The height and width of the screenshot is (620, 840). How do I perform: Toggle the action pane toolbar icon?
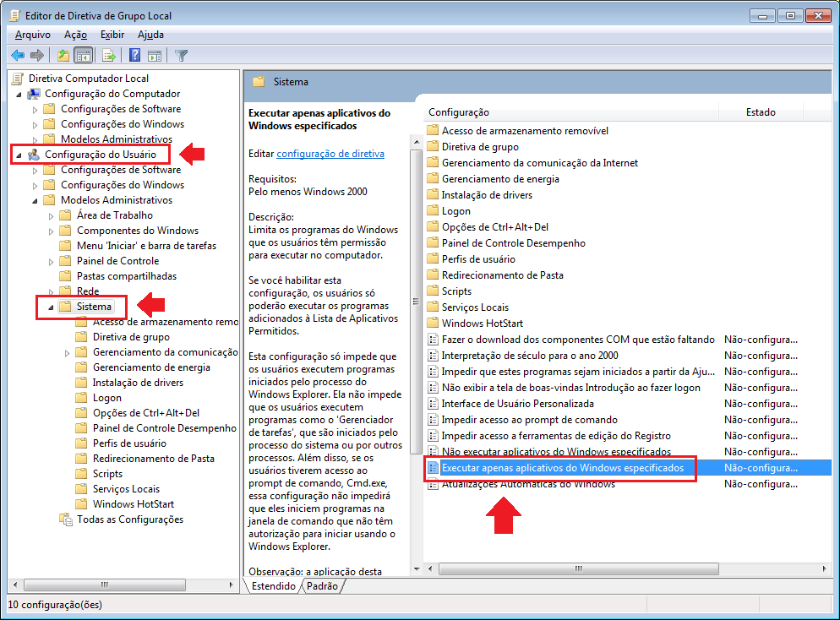(155, 55)
